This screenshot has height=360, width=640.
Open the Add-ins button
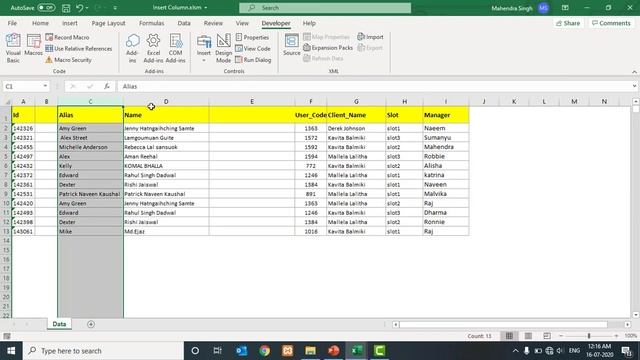[x=132, y=48]
